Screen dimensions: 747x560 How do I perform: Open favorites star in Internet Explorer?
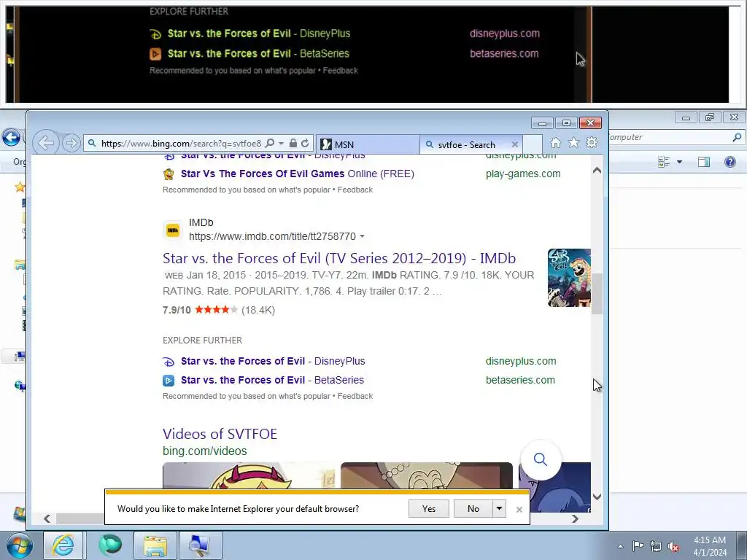573,142
